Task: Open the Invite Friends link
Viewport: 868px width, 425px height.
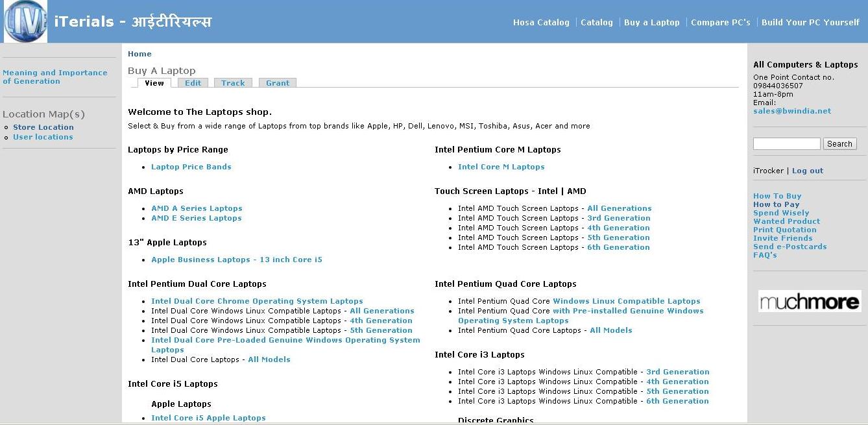Action: (x=783, y=238)
